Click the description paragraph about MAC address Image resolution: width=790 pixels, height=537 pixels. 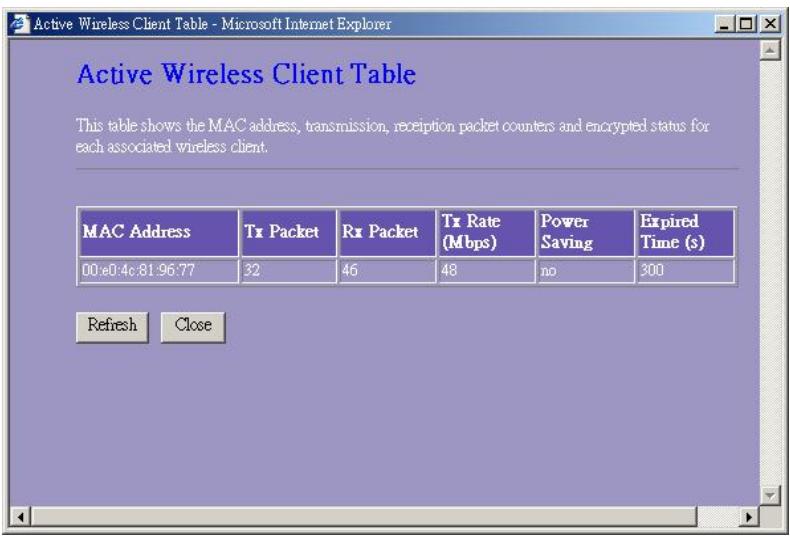[x=392, y=136]
